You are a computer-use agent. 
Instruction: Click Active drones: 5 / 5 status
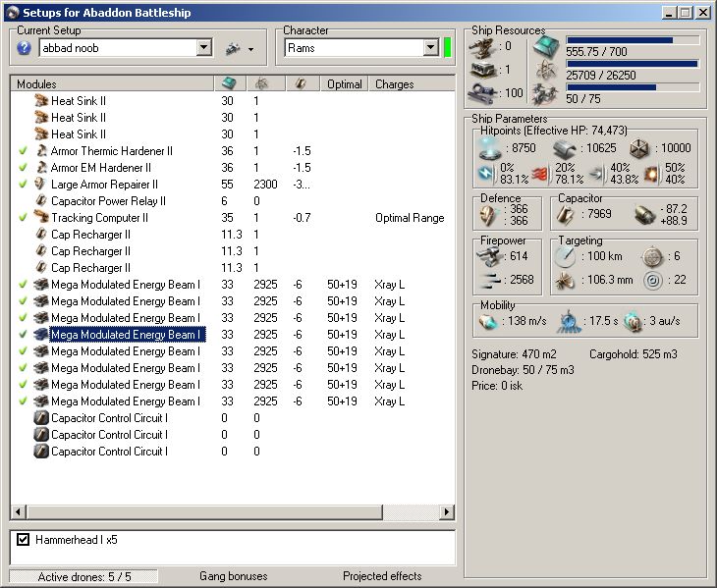point(84,576)
